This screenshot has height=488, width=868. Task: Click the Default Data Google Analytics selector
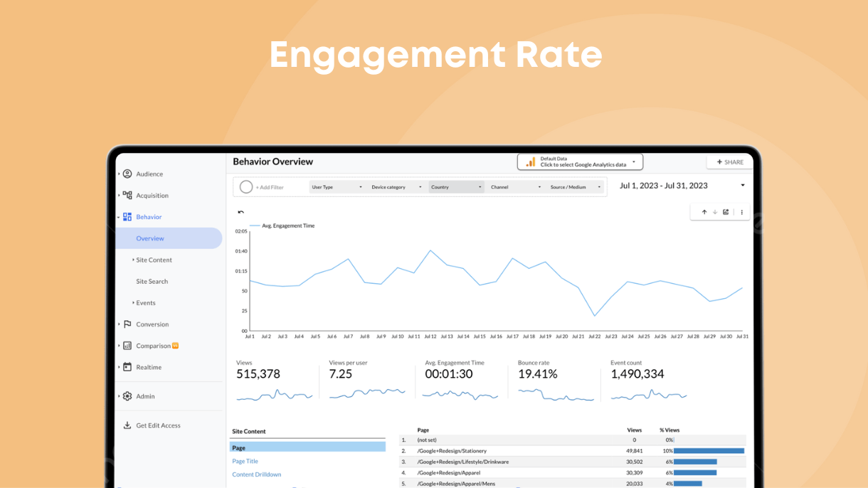[x=580, y=162]
